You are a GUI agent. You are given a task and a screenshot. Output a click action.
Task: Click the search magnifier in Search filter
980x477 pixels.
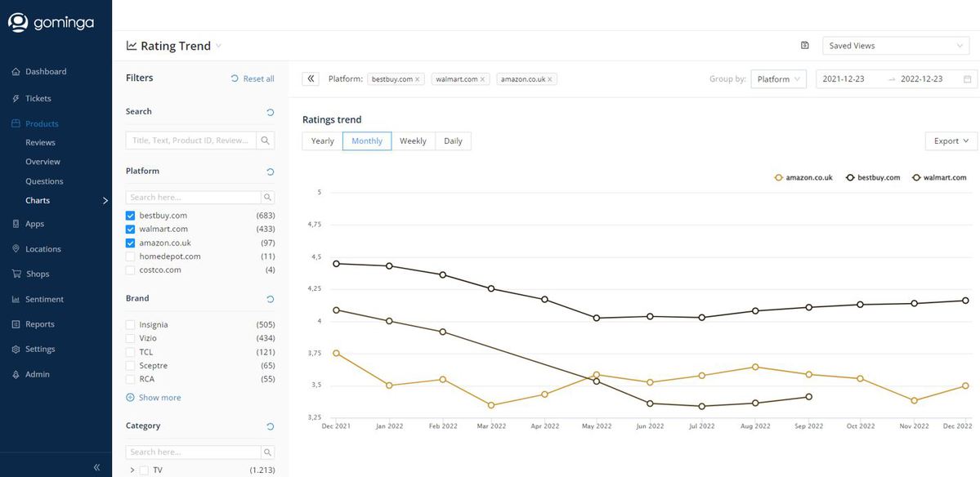click(x=266, y=140)
